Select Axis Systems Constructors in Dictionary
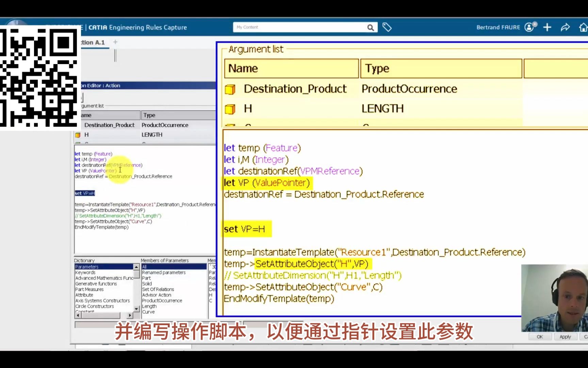 102,301
